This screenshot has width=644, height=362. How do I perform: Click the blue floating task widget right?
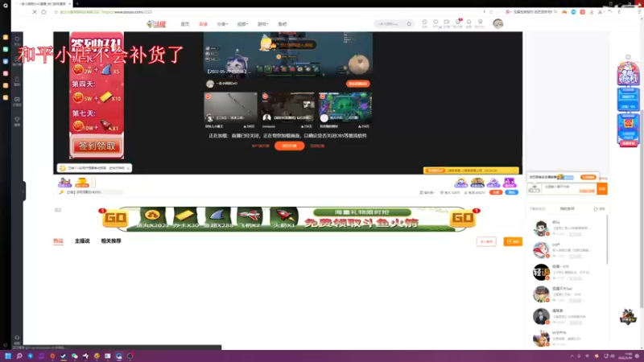(x=628, y=100)
